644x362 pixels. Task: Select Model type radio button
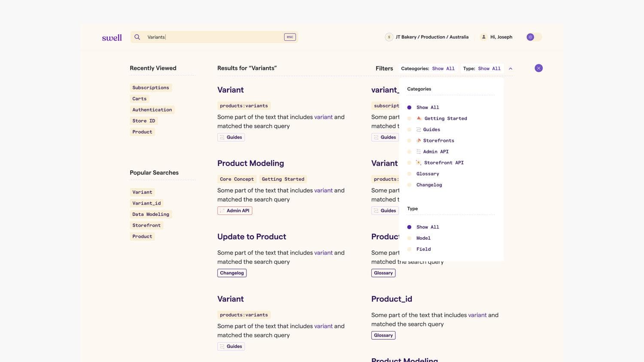coord(409,238)
